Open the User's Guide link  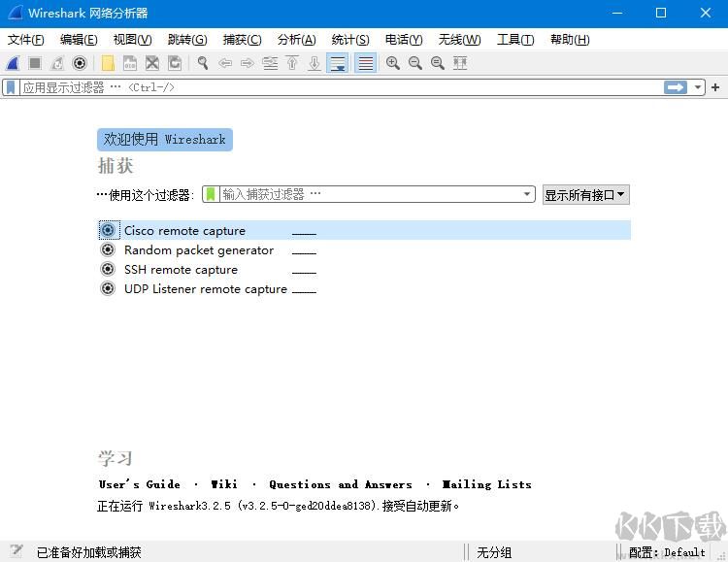(x=139, y=484)
